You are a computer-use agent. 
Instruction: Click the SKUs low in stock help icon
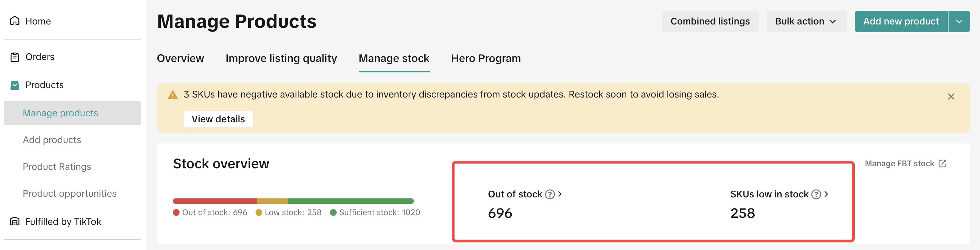tap(816, 194)
